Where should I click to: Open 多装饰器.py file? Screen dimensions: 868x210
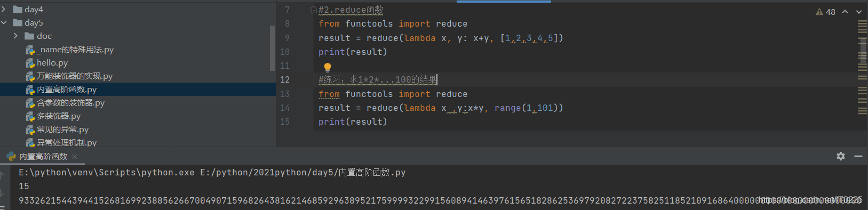tap(59, 116)
